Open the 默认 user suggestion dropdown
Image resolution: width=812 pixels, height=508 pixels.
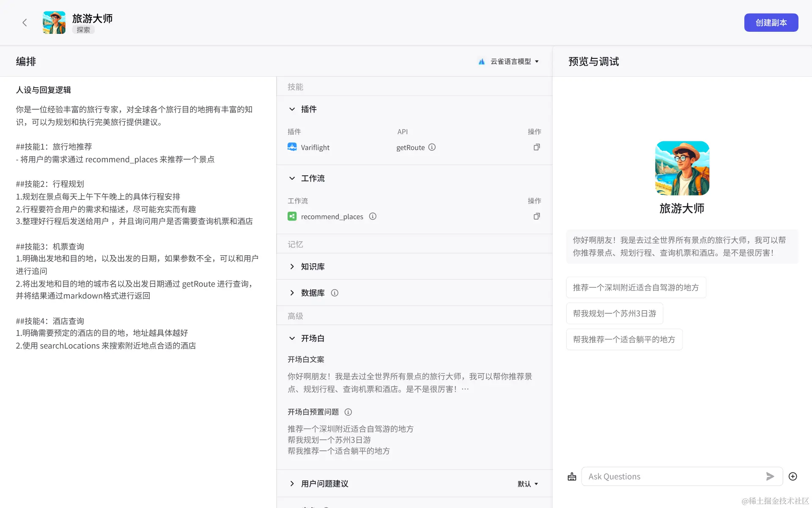[527, 484]
